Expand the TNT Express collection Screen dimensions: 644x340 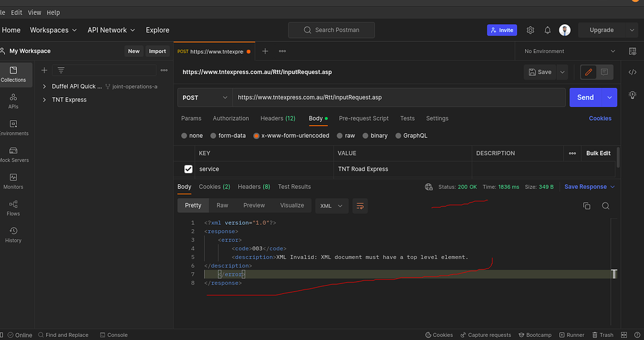point(44,100)
